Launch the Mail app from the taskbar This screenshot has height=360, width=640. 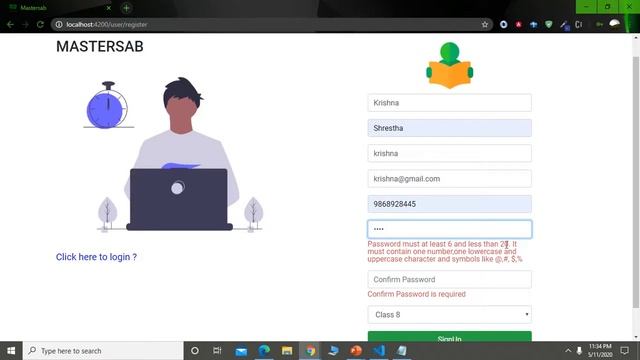point(241,351)
